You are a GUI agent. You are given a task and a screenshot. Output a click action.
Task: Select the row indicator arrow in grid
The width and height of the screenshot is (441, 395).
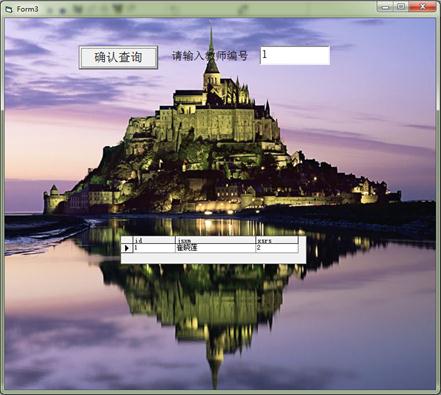coord(127,248)
